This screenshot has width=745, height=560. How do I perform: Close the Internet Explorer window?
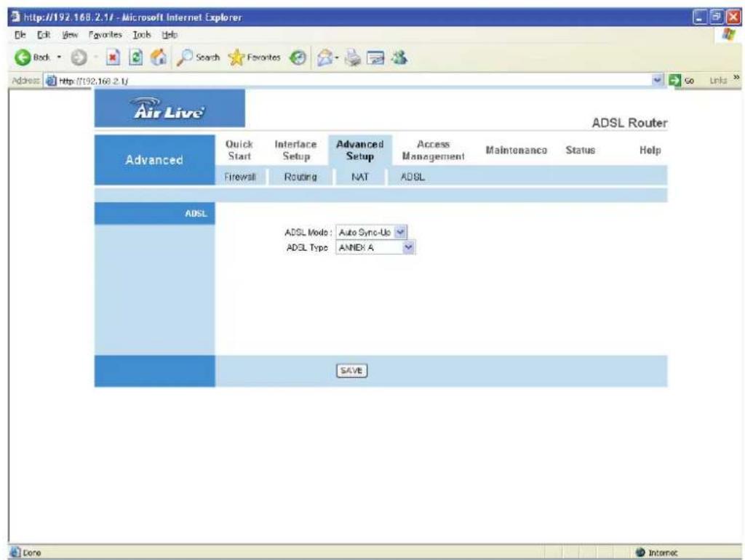pyautogui.click(x=733, y=17)
